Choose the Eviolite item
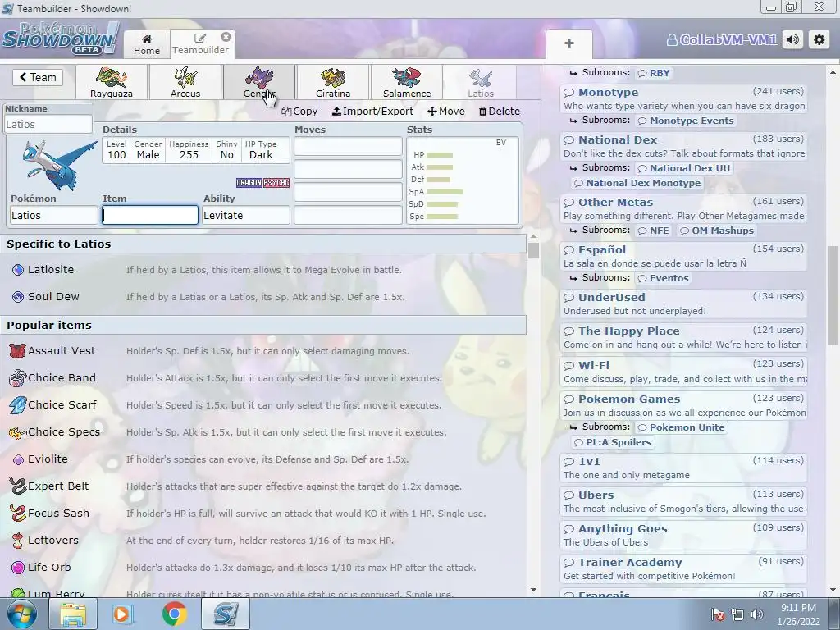The image size is (840, 630). pos(263,459)
